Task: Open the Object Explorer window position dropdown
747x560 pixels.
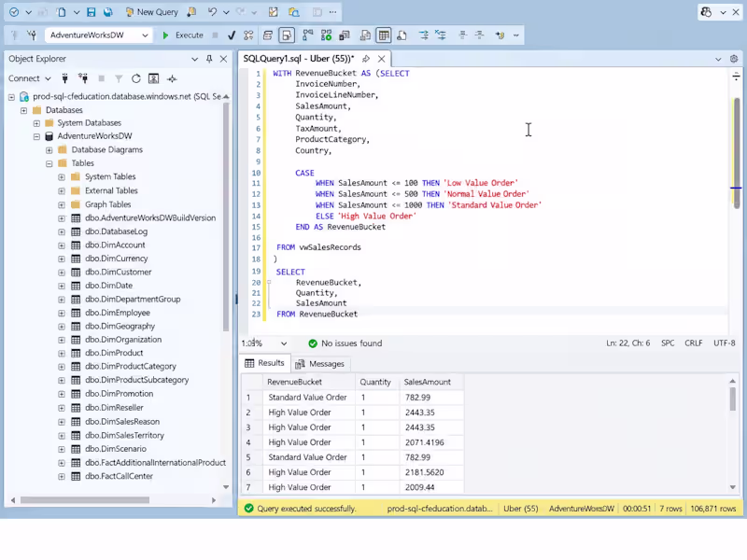Action: point(194,59)
